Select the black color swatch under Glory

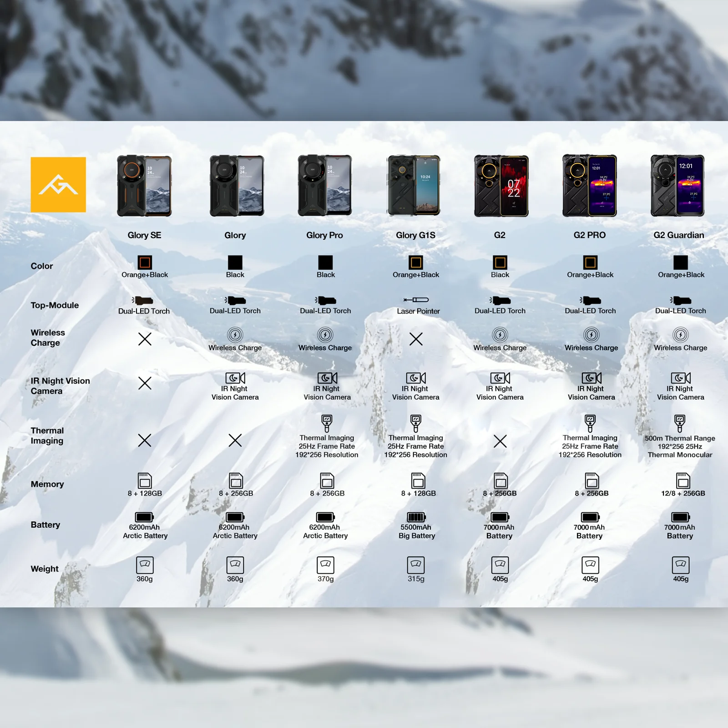235,263
